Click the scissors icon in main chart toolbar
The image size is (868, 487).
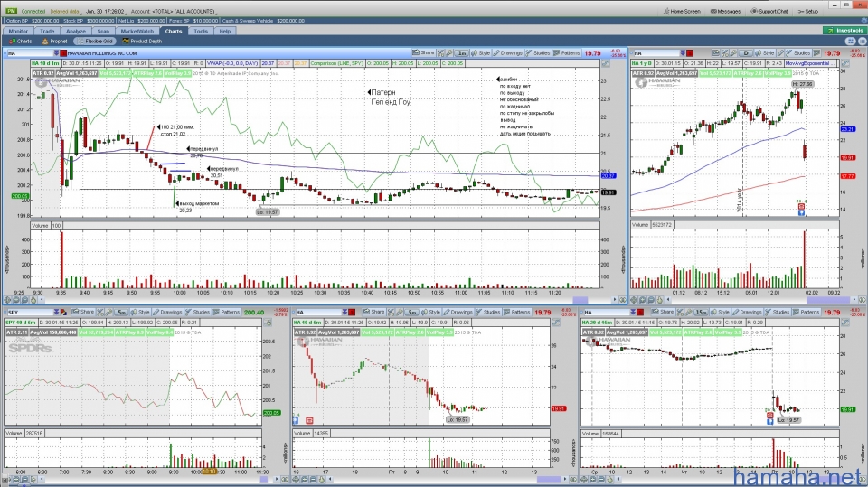click(440, 53)
